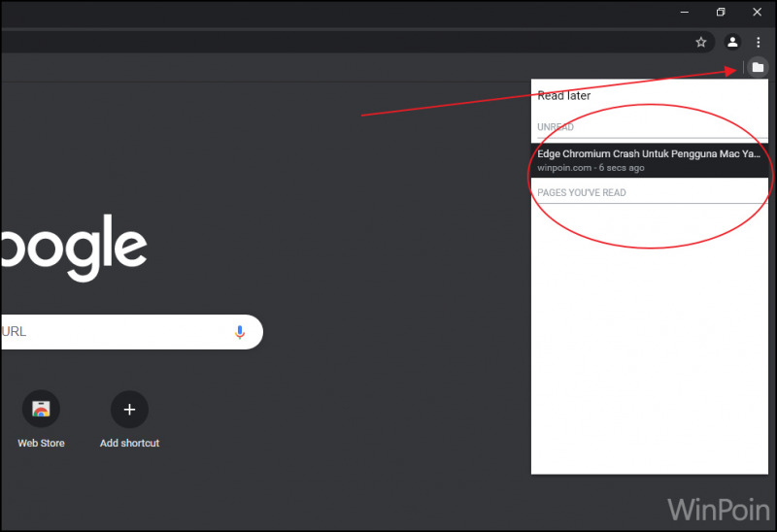Image resolution: width=777 pixels, height=532 pixels.
Task: Toggle the Read later folder button
Action: pos(758,67)
